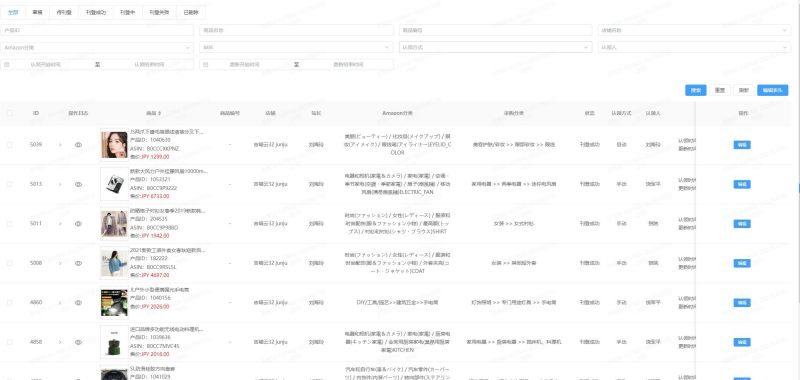View operation log for row 5039
Image resolution: width=800 pixels, height=380 pixels.
click(x=78, y=145)
